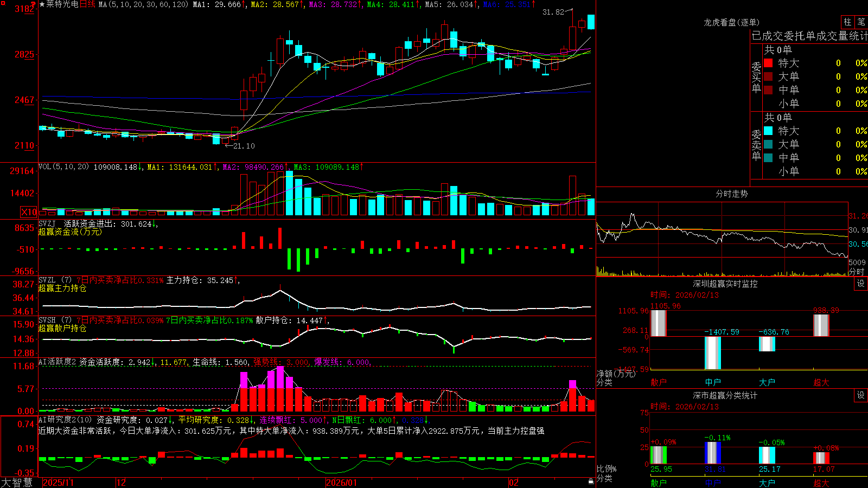Screen dimensions: 868x488
Task: Select the 日线 period label
Action: (x=87, y=4)
